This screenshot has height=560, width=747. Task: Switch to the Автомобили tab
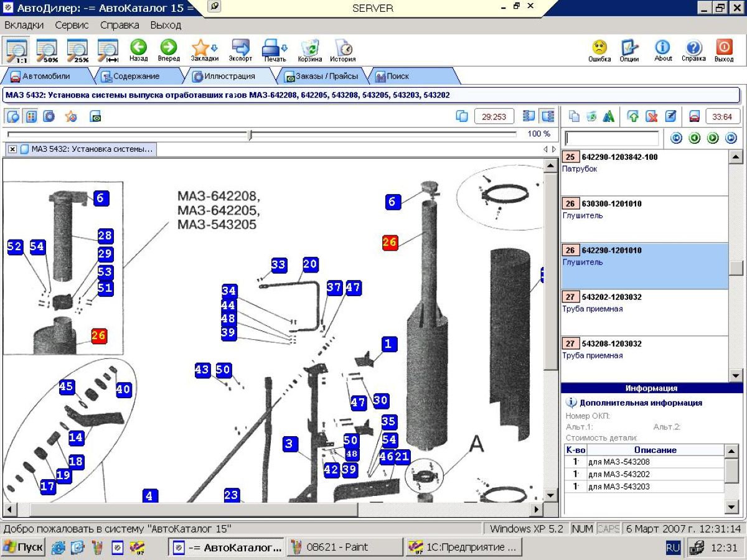coord(47,77)
